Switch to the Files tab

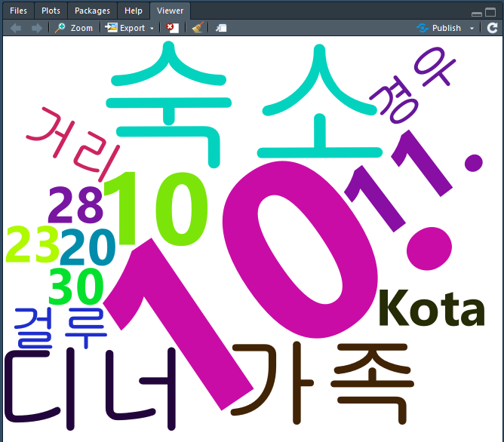tap(18, 11)
